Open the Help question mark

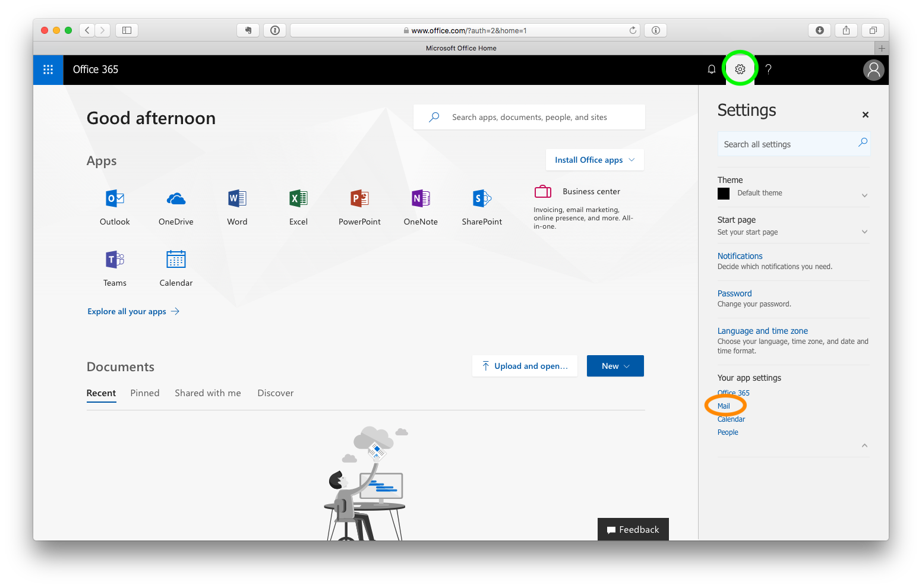(x=768, y=69)
